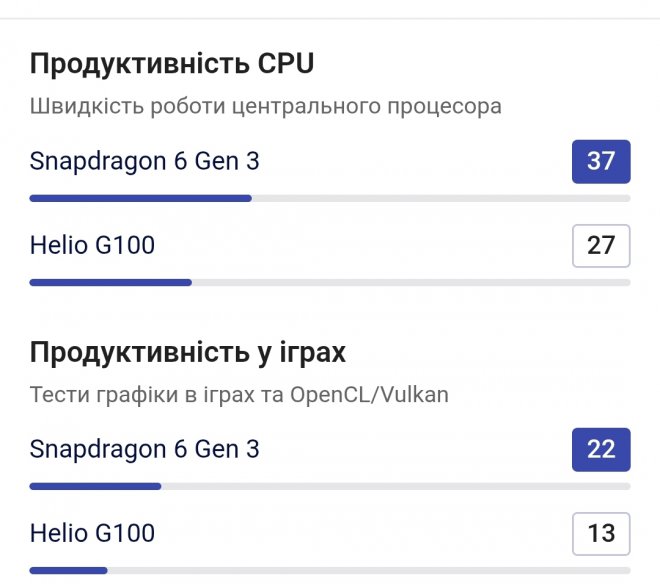
Task: Click the unfilled part of Snapdragon gaming bar
Action: [395, 486]
